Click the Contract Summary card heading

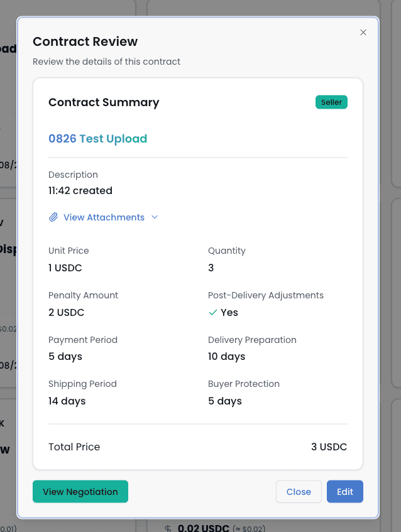(104, 102)
